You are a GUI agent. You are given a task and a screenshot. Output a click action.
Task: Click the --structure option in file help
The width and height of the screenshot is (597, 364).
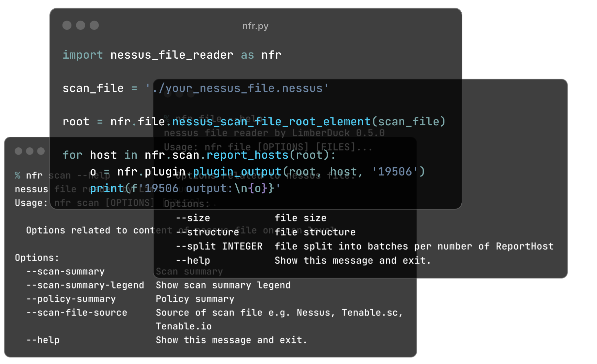tap(207, 232)
